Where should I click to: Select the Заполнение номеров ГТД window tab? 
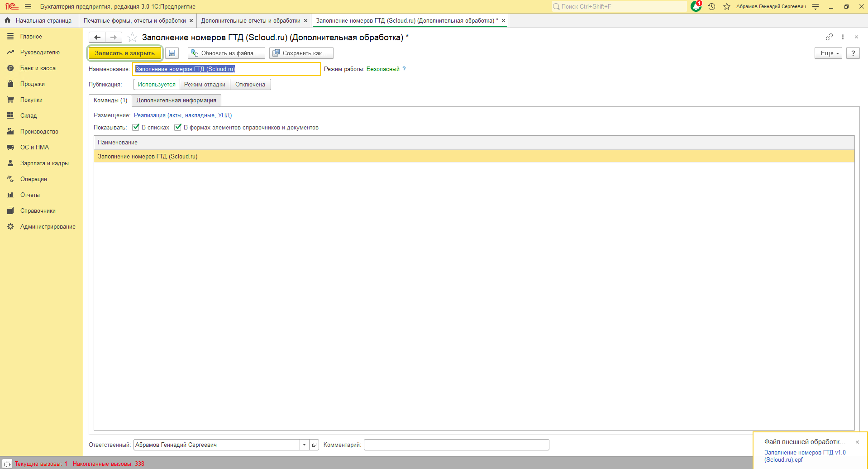[x=407, y=21]
